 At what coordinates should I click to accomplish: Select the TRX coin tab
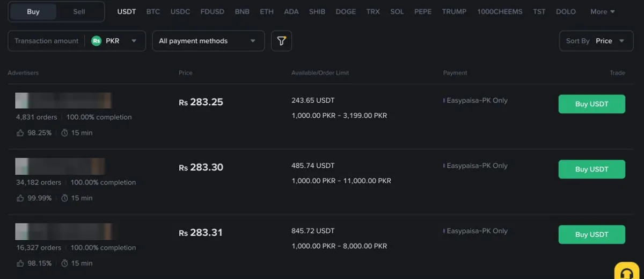pos(373,11)
